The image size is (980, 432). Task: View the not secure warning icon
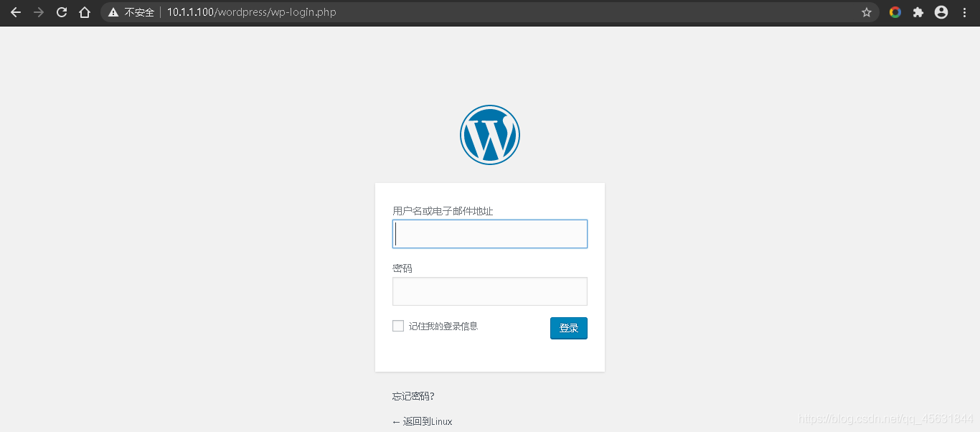pyautogui.click(x=113, y=12)
